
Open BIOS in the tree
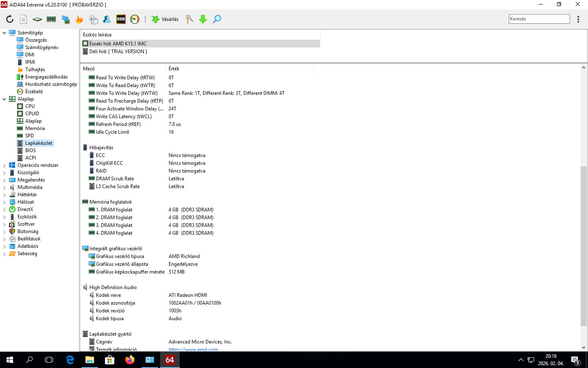(30, 150)
